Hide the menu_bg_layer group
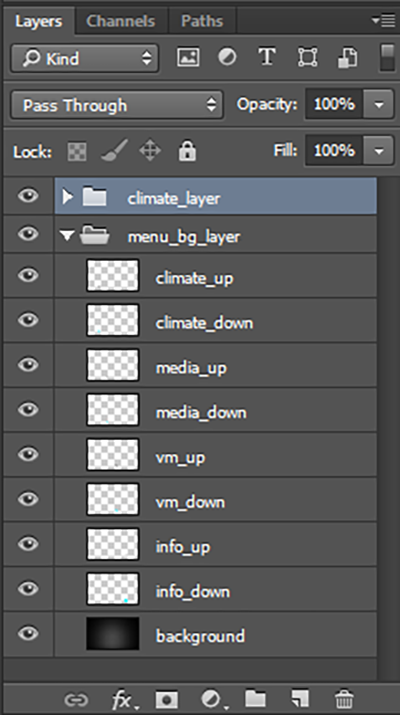This screenshot has height=715, width=400. [28, 234]
